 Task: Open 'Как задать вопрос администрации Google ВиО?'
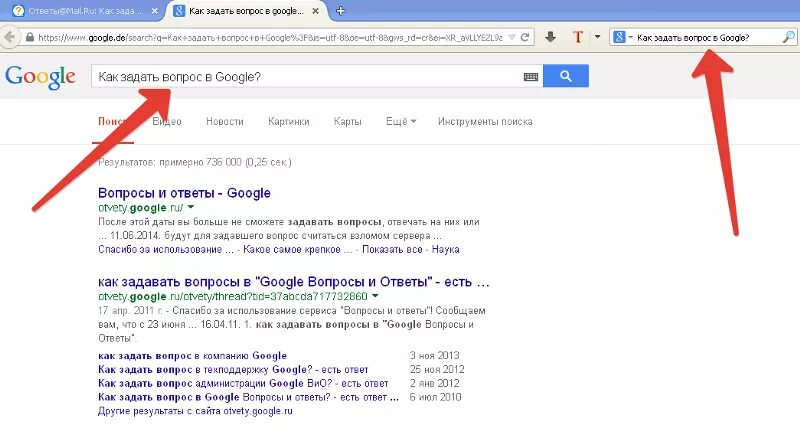(243, 383)
